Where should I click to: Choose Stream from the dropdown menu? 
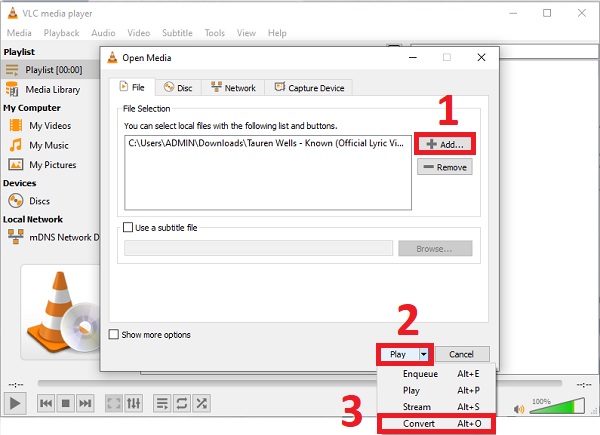(437, 407)
